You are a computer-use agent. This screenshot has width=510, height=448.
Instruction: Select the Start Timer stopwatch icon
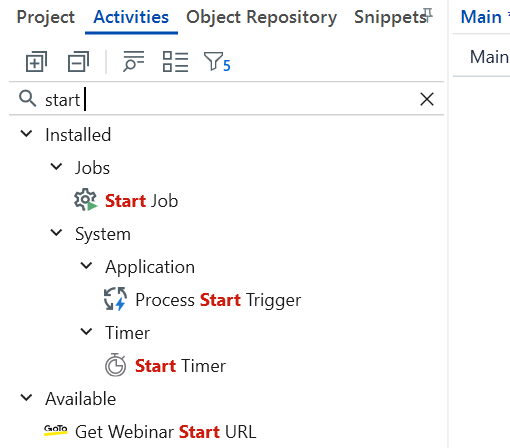click(115, 365)
